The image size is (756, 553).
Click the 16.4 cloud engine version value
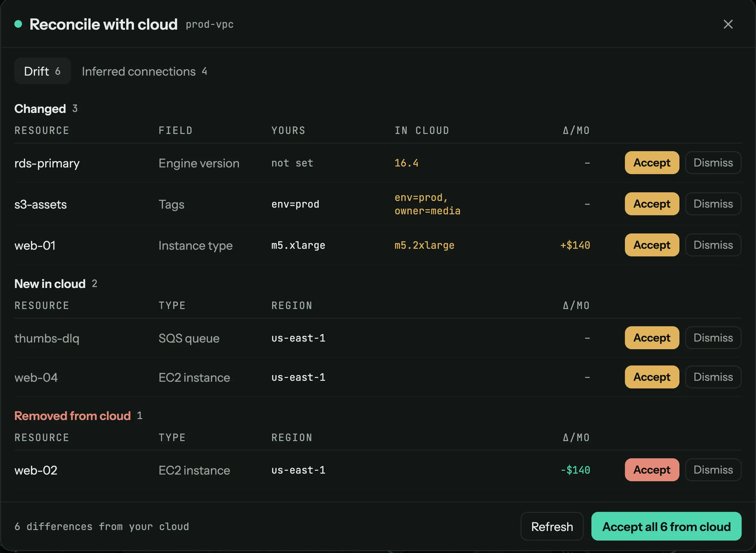(406, 163)
